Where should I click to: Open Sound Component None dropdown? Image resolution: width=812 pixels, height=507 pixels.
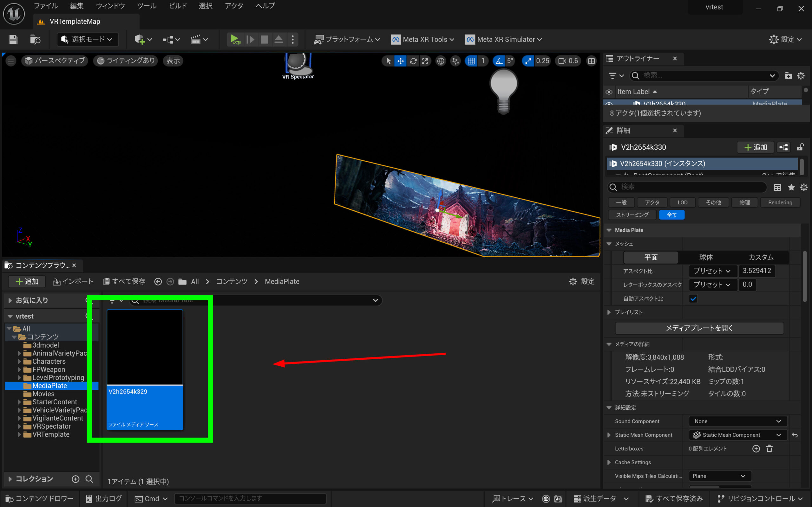coord(737,421)
